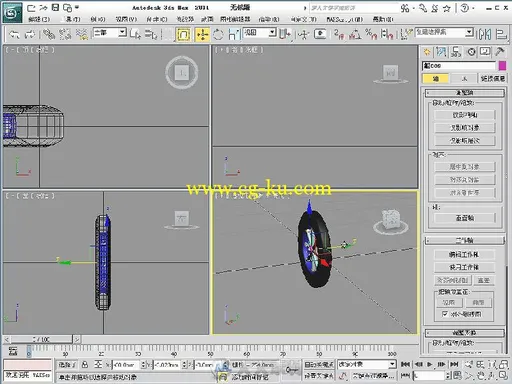Open the MAXScript(M) menu

[345, 19]
